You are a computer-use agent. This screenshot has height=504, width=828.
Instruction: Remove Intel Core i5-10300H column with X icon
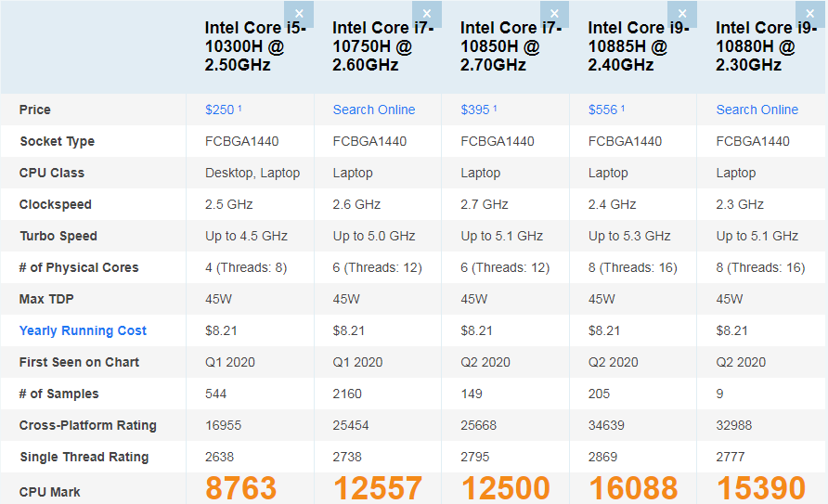299,14
